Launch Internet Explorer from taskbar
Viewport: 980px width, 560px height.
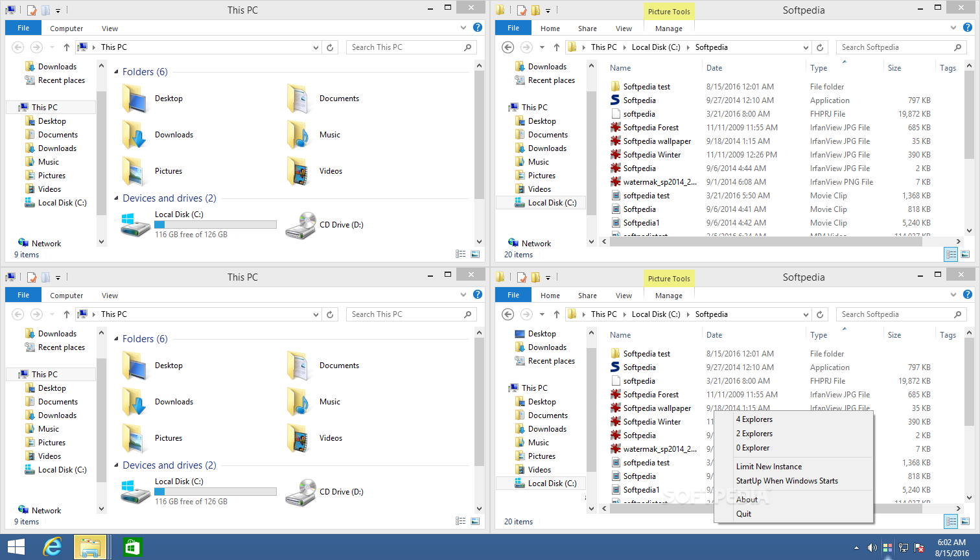(x=52, y=547)
